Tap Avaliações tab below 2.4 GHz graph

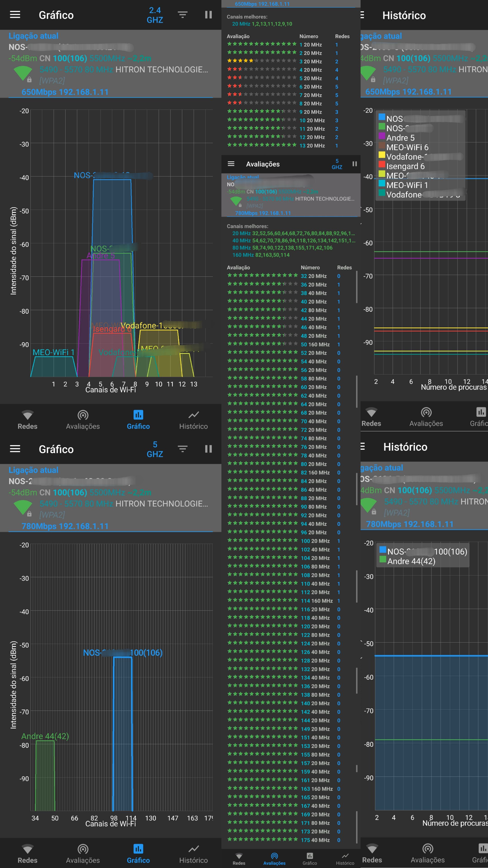coord(83,420)
